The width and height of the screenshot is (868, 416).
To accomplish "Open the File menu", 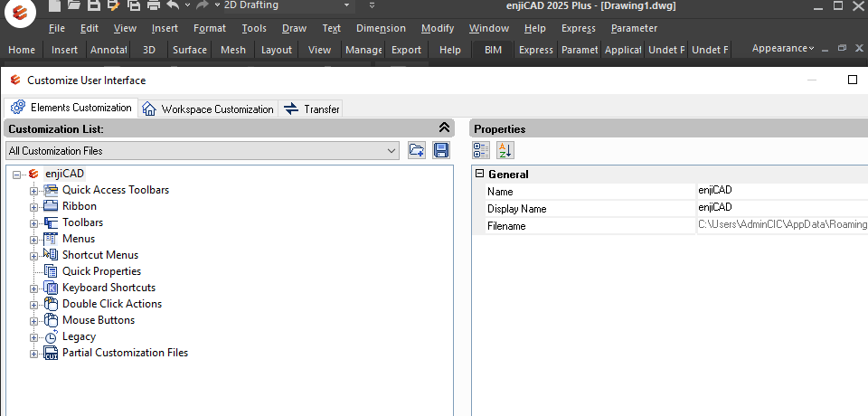I will point(56,28).
